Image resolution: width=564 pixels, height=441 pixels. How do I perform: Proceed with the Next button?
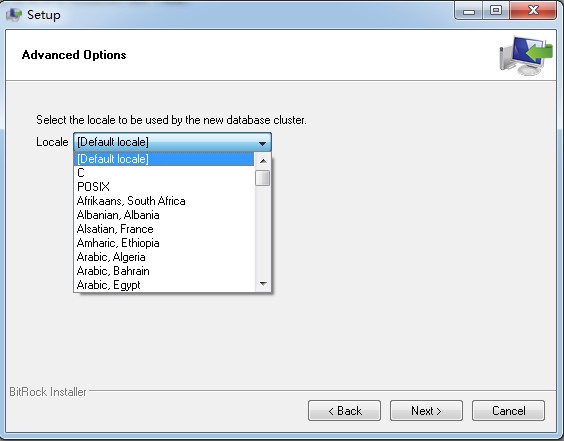pos(426,410)
